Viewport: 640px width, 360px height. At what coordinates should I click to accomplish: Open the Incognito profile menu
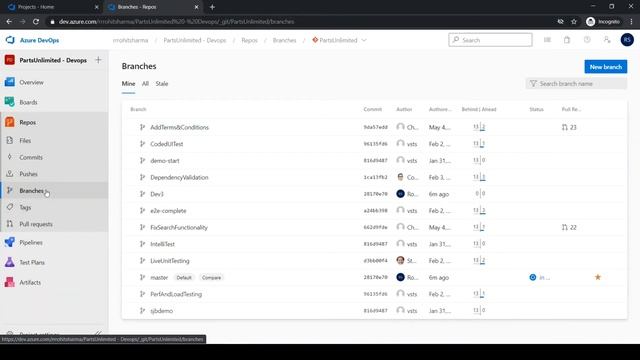602,22
